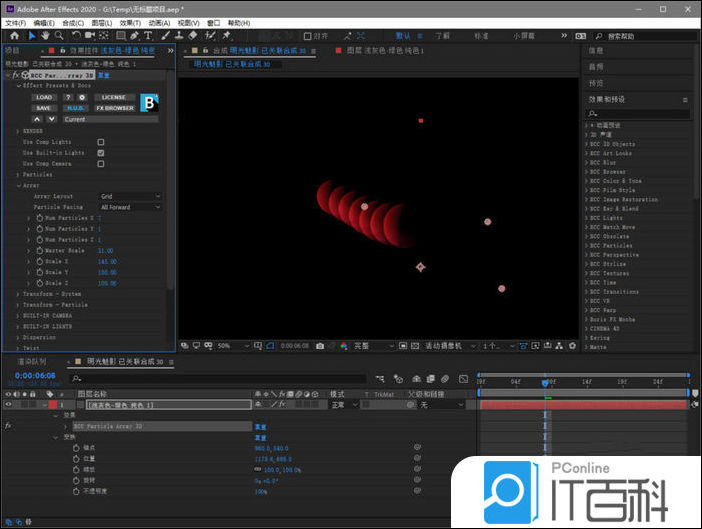Viewport: 702px width, 529px height.
Task: Click the Home icon in toolbar
Action: 14,35
